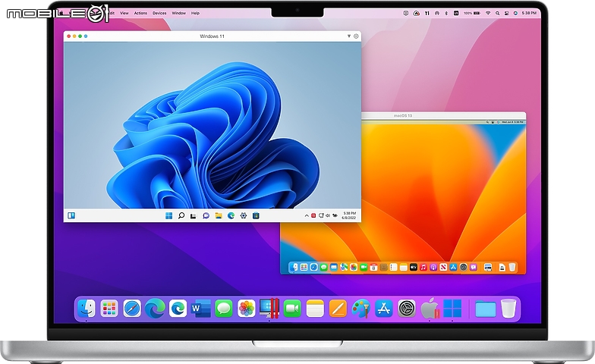This screenshot has width=595, height=364.
Task: Open Siri from the menu bar
Action: pos(515,13)
